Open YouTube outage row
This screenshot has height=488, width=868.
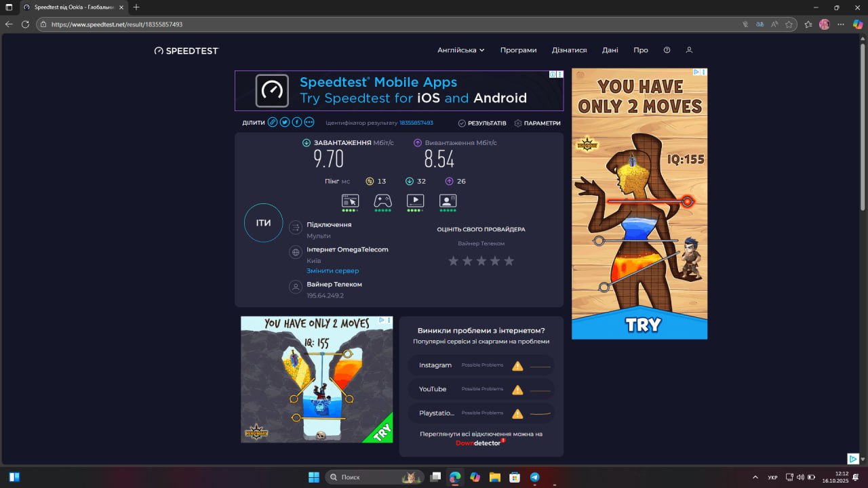pyautogui.click(x=481, y=389)
